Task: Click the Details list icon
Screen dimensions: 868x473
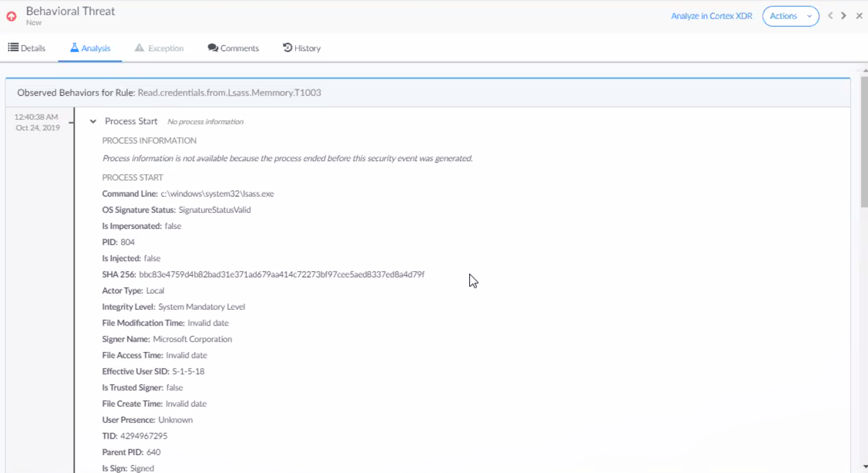Action: click(x=13, y=47)
